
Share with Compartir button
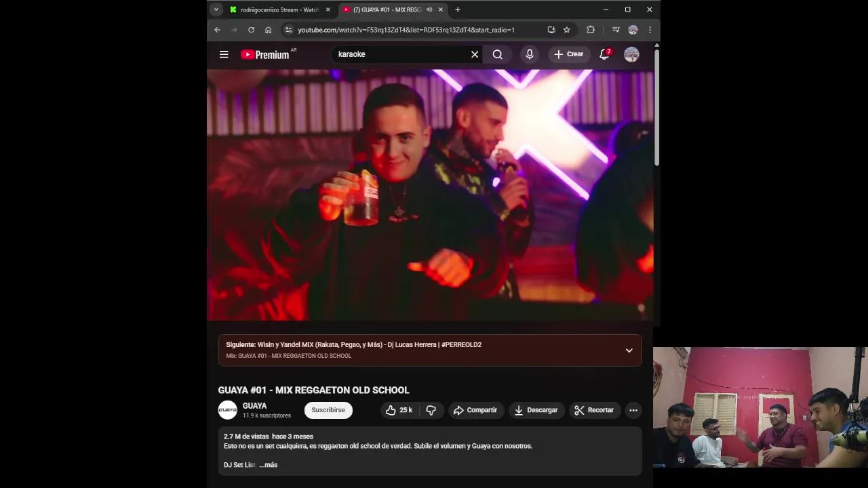(475, 410)
